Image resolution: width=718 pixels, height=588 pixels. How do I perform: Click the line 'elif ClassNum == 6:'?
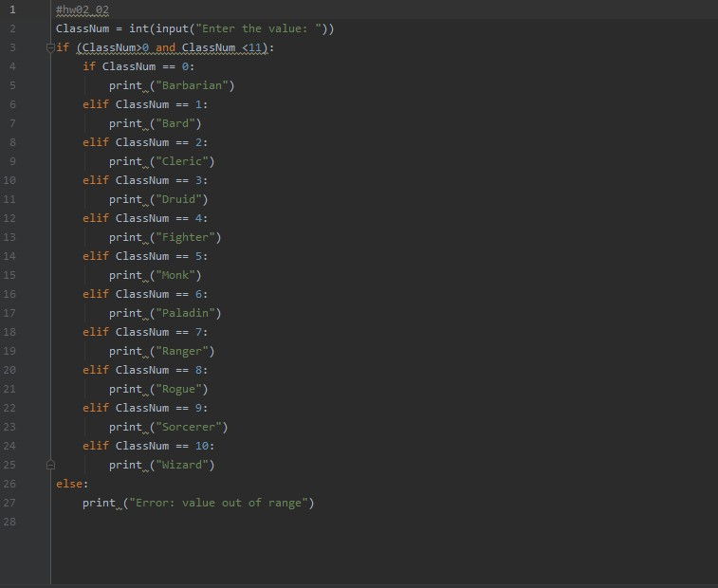145,294
